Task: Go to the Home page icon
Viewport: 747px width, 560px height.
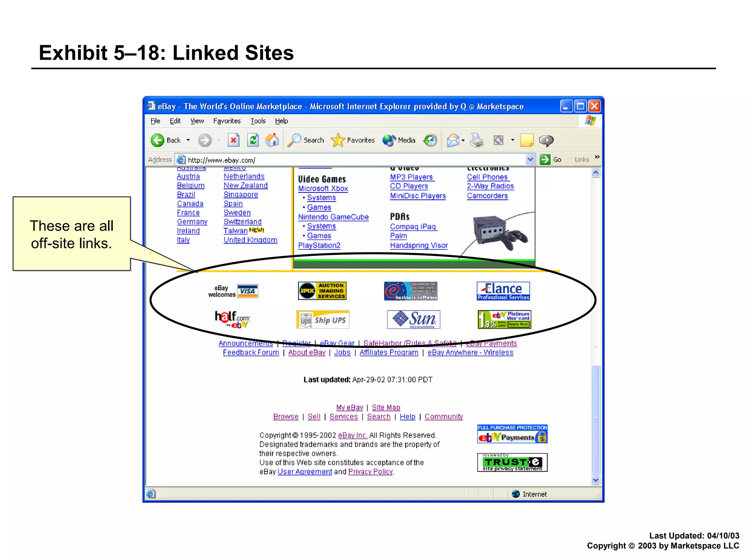Action: coord(272,140)
